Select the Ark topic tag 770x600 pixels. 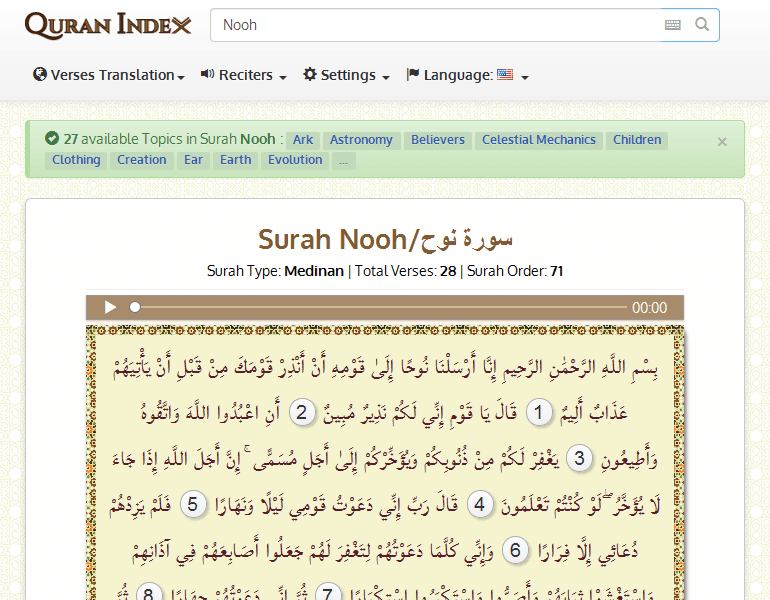[303, 140]
